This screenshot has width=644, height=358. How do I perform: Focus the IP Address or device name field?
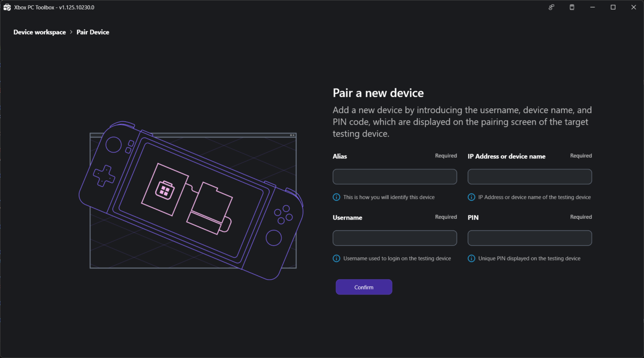[530, 177]
